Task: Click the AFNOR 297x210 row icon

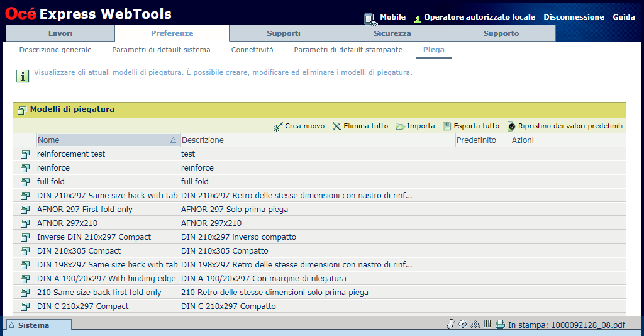Action: (25, 223)
